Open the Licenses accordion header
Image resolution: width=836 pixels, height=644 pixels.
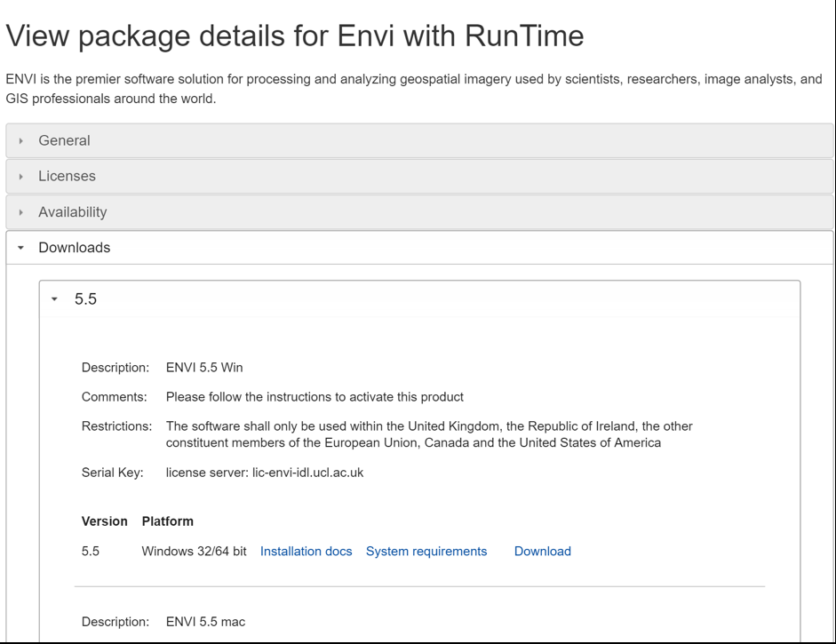click(x=419, y=177)
